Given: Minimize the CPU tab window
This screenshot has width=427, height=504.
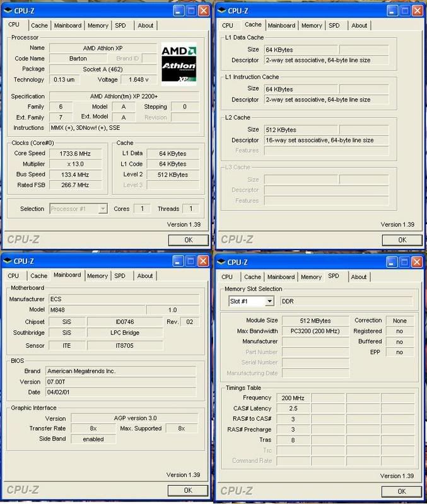Looking at the screenshot, I should click(x=178, y=11).
